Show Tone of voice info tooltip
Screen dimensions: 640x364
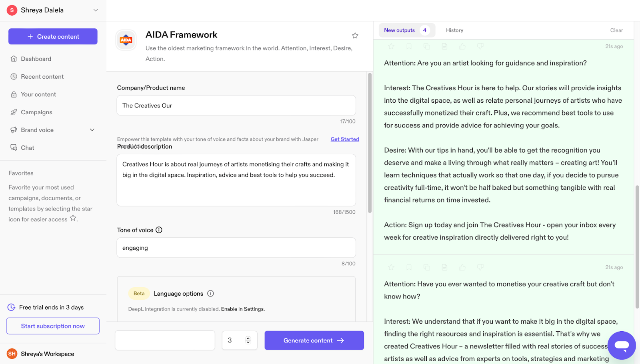(159, 230)
